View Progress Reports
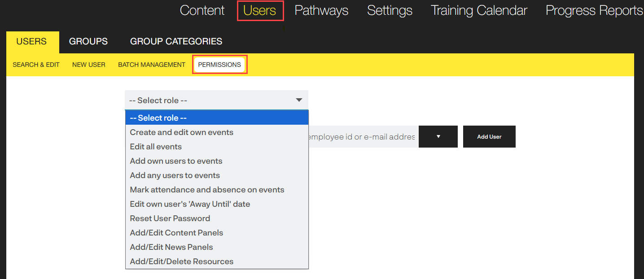Viewport: 644px width, 279px height. pos(594,11)
